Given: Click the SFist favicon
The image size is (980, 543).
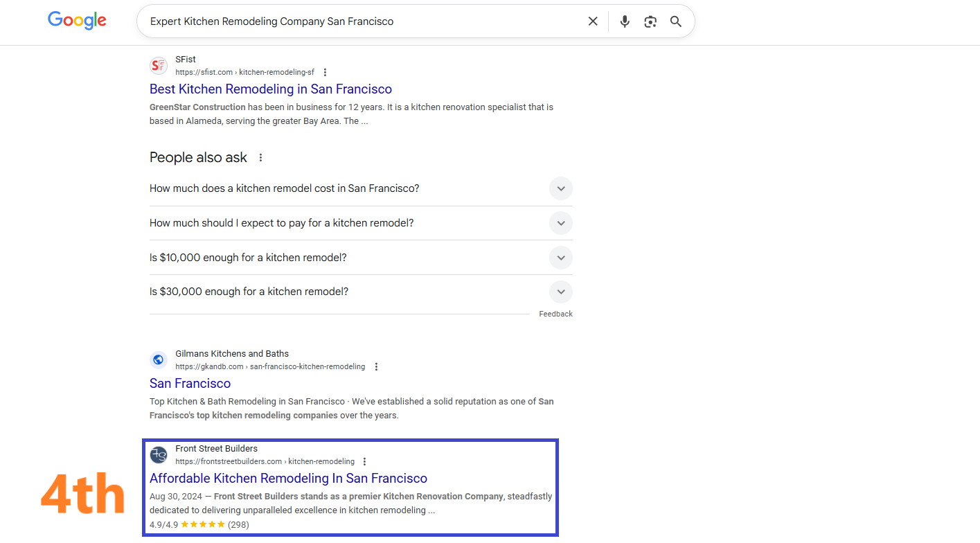Looking at the screenshot, I should [159, 66].
